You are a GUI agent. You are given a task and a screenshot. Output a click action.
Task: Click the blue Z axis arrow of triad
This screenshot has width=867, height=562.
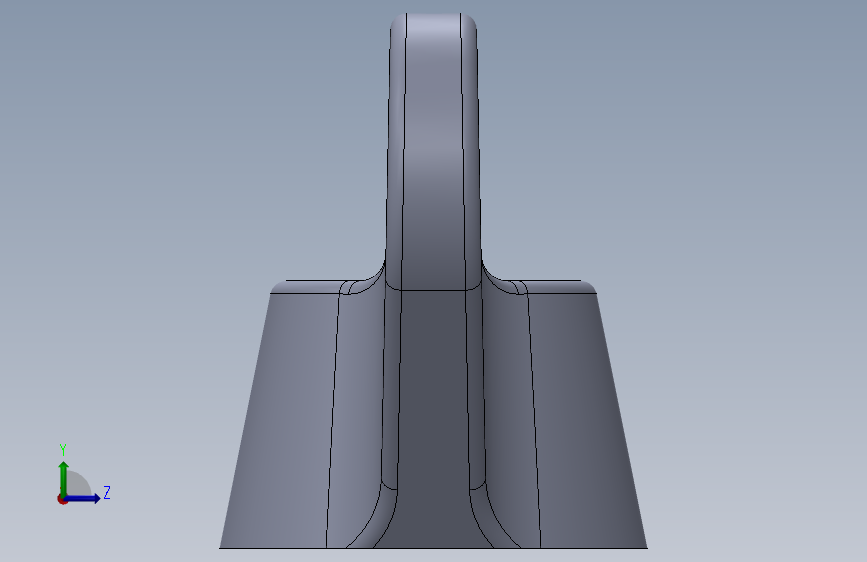pos(83,498)
